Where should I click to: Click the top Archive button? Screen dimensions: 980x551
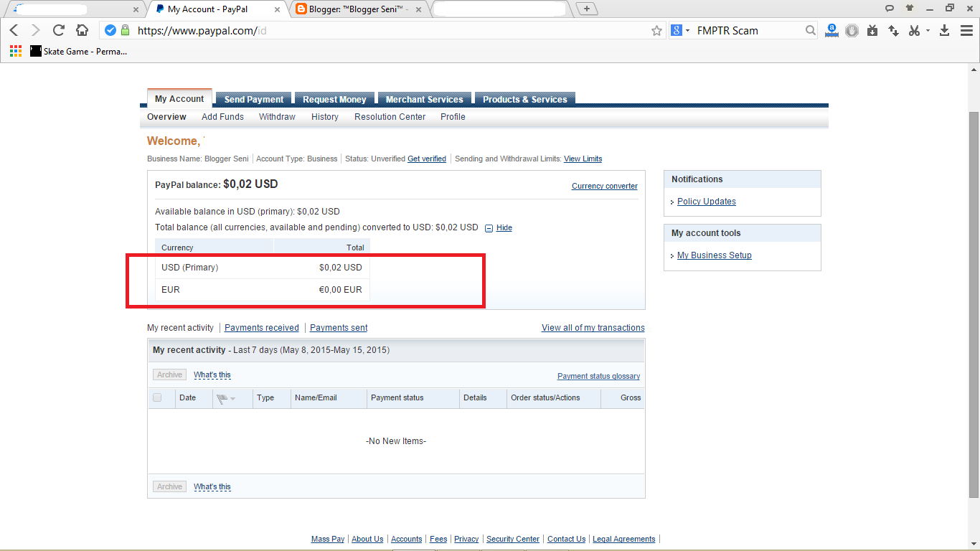coord(169,375)
